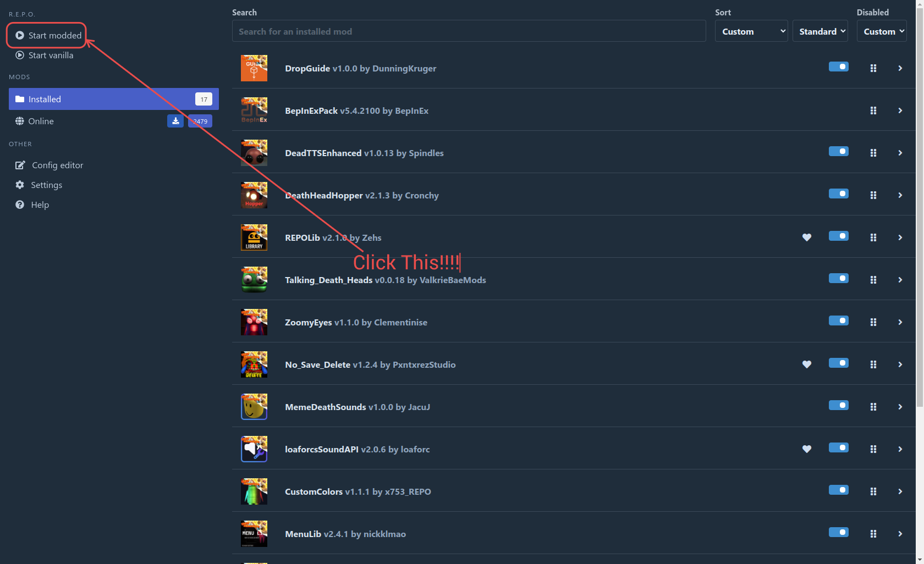Viewport: 924px width, 564px height.
Task: Open the Sort Custom dropdown
Action: point(751,31)
